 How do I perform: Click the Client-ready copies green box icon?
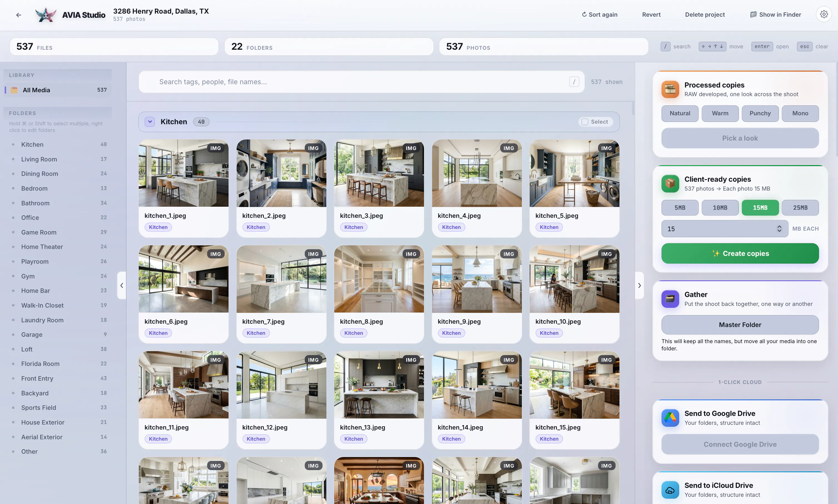point(670,184)
